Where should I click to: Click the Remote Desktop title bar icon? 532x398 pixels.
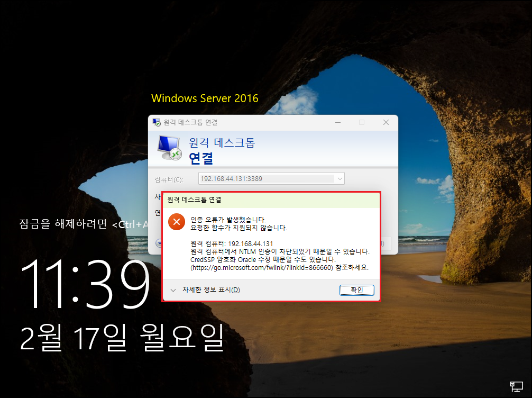(157, 122)
